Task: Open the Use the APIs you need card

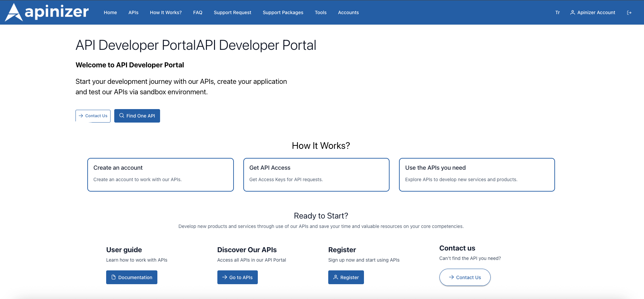Action: [477, 174]
